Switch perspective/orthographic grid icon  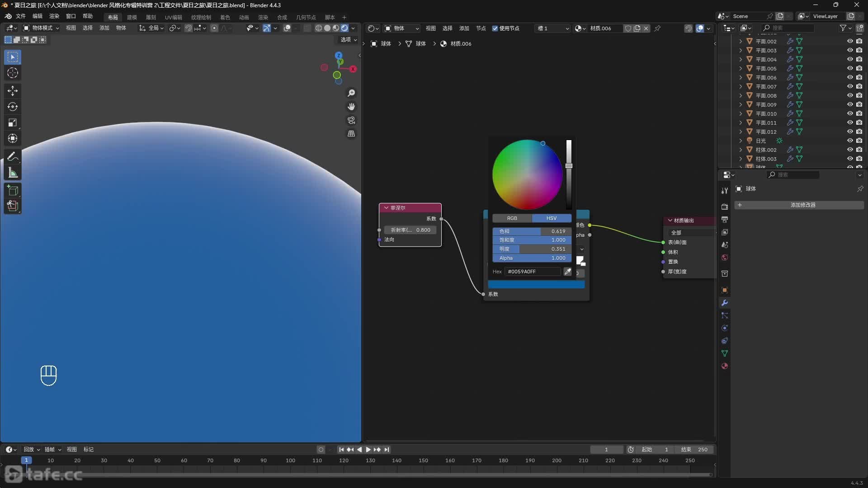coord(351,134)
